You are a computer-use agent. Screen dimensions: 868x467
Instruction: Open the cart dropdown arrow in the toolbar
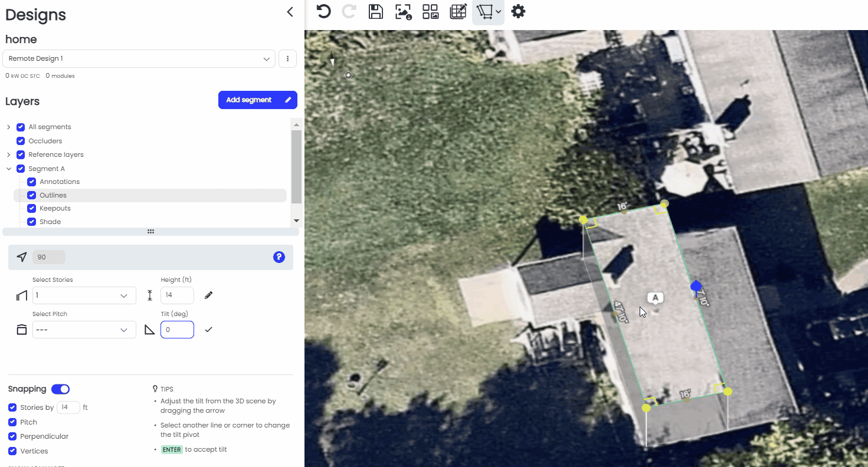[497, 11]
